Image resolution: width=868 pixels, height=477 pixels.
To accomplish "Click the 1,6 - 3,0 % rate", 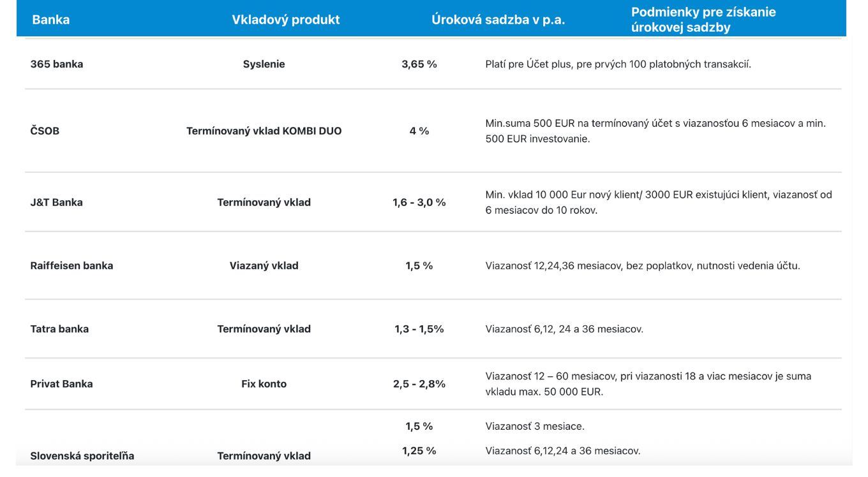I will pos(419,202).
